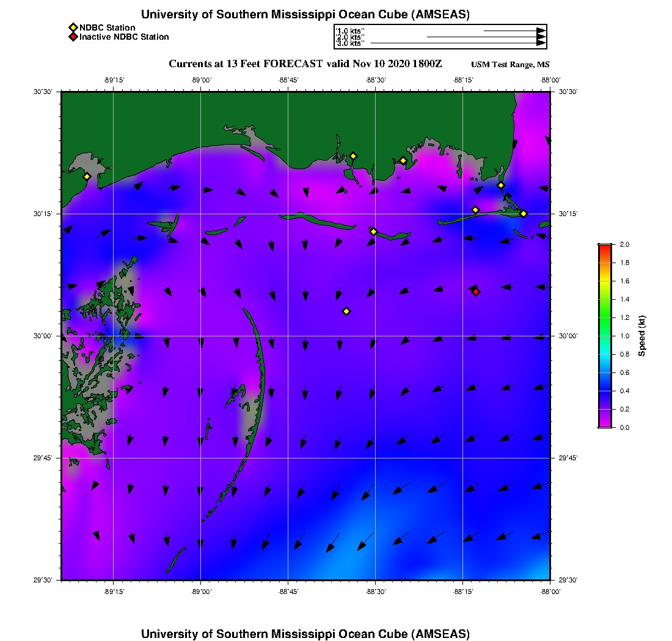Click the '0.0' value on the color bar
This screenshot has height=641, width=672.
[x=624, y=427]
